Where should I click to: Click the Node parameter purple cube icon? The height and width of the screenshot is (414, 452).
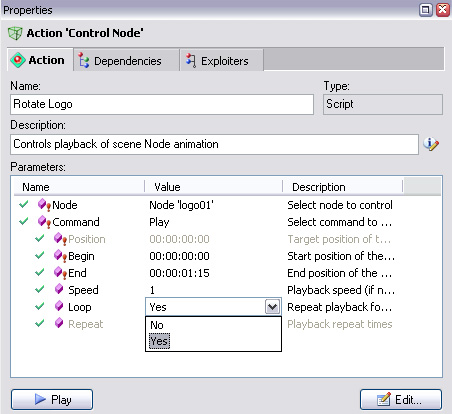pyautogui.click(x=44, y=205)
